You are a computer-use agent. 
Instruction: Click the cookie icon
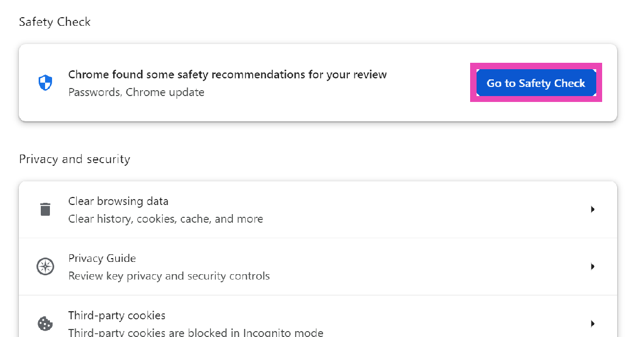pyautogui.click(x=45, y=324)
